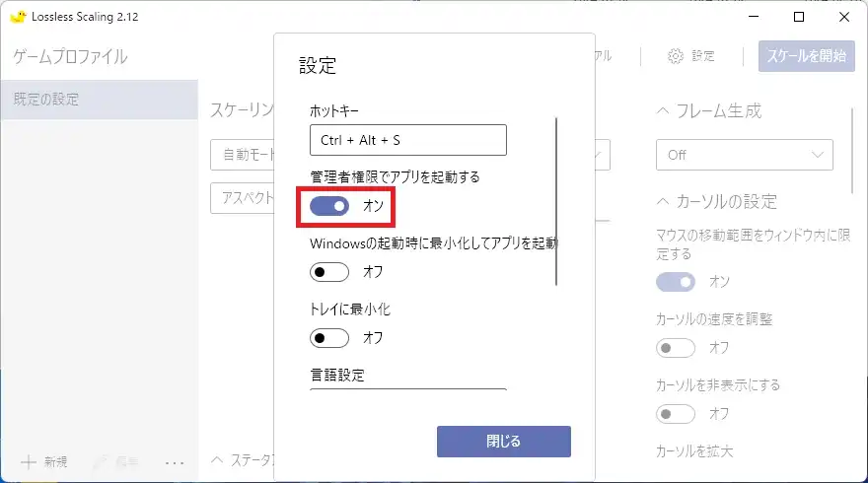Collapse the カーソルの設定 section
The width and height of the screenshot is (868, 483).
click(663, 202)
